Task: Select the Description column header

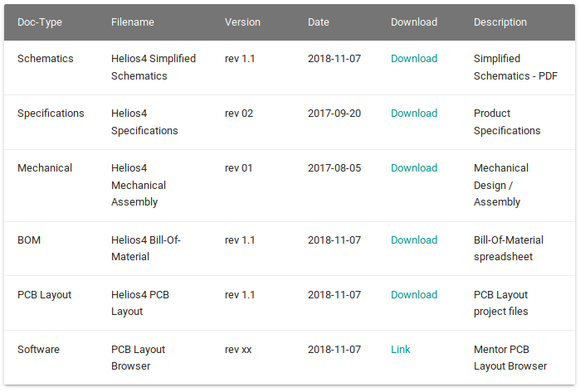Action: pos(500,22)
